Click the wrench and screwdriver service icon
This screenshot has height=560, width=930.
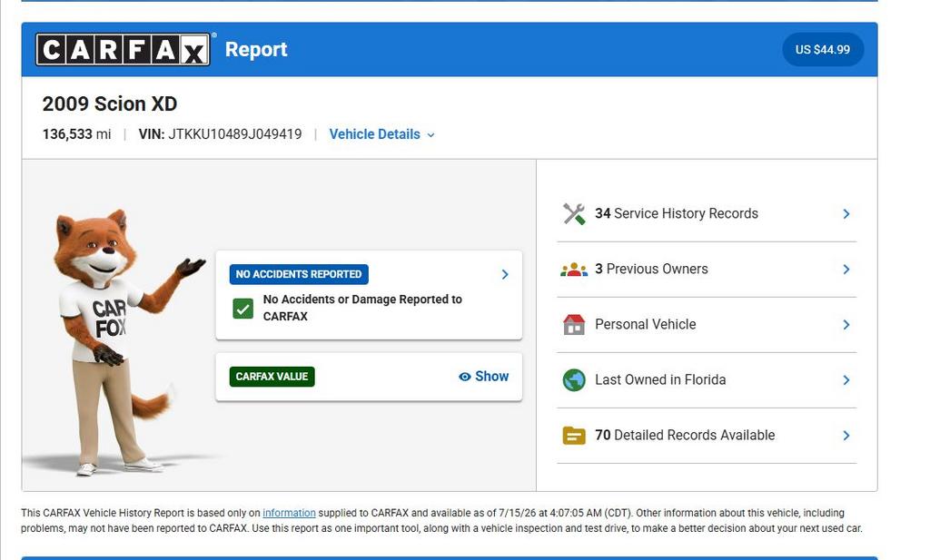pos(574,214)
